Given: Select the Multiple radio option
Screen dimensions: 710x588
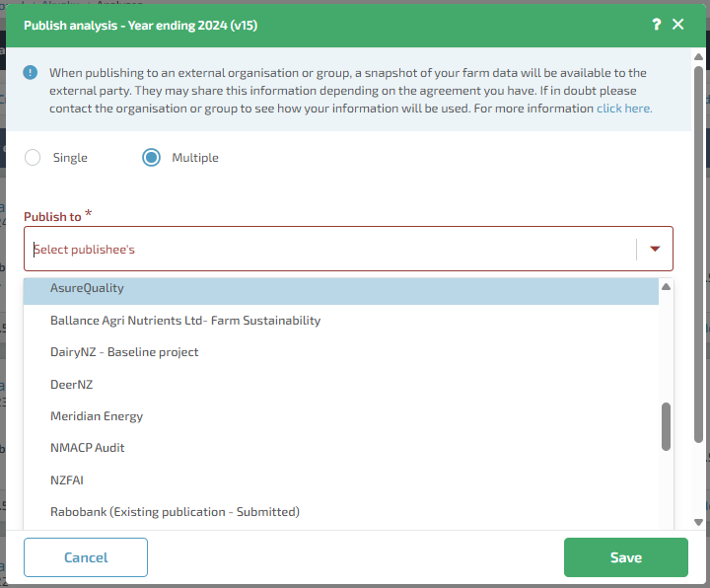Looking at the screenshot, I should click(x=151, y=158).
